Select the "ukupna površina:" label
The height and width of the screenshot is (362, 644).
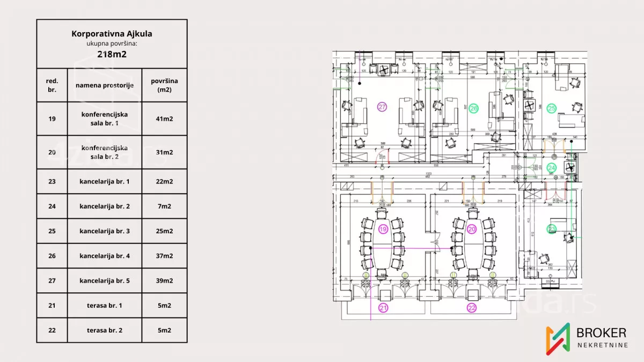point(112,43)
